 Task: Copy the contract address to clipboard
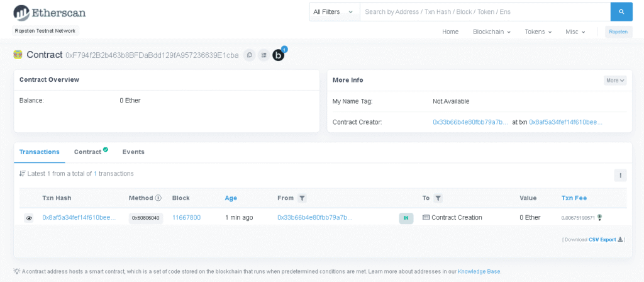click(249, 55)
